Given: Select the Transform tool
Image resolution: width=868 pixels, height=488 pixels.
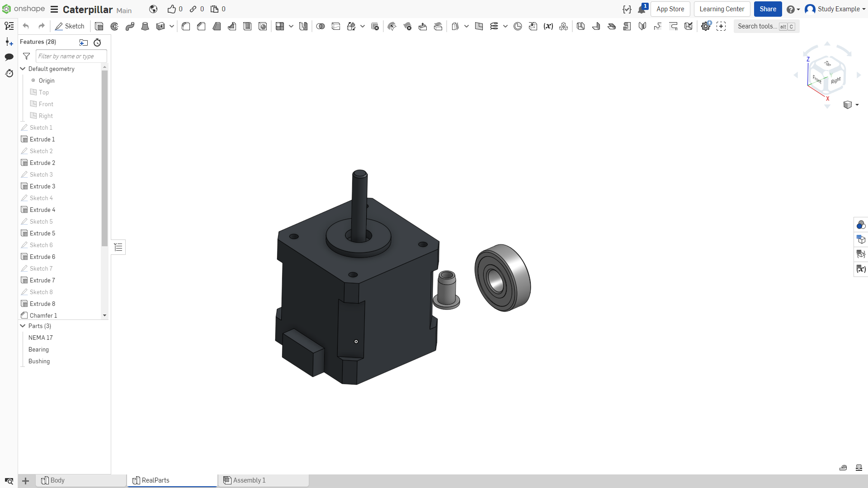Looking at the screenshot, I should [351, 26].
